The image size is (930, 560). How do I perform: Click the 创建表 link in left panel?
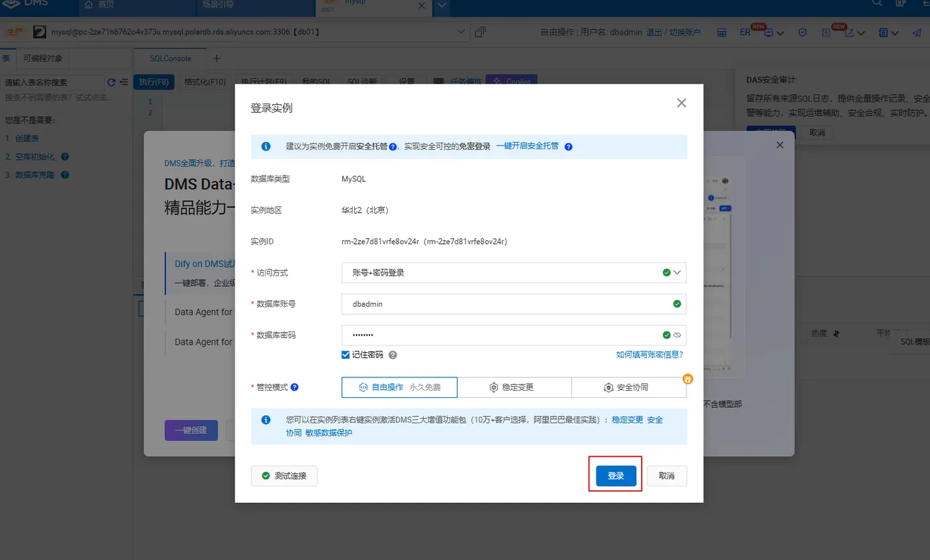pyautogui.click(x=27, y=138)
